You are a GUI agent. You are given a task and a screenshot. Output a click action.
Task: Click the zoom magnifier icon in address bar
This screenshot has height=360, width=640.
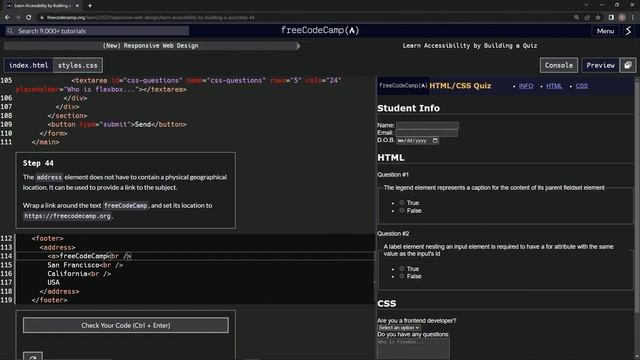pyautogui.click(x=576, y=18)
